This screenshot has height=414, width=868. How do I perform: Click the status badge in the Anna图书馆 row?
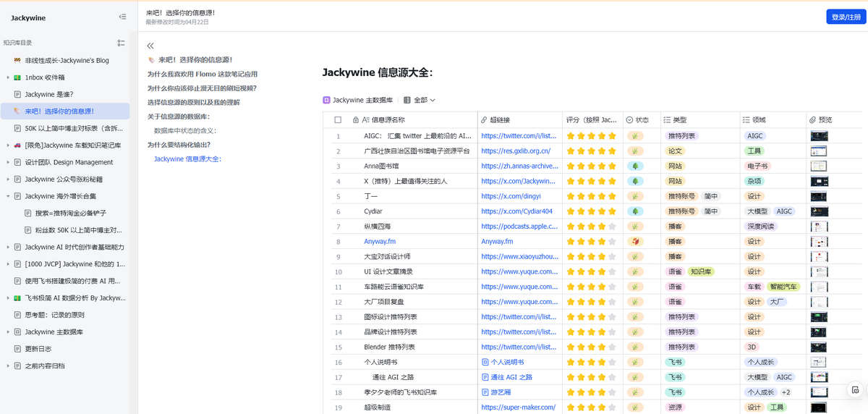634,166
